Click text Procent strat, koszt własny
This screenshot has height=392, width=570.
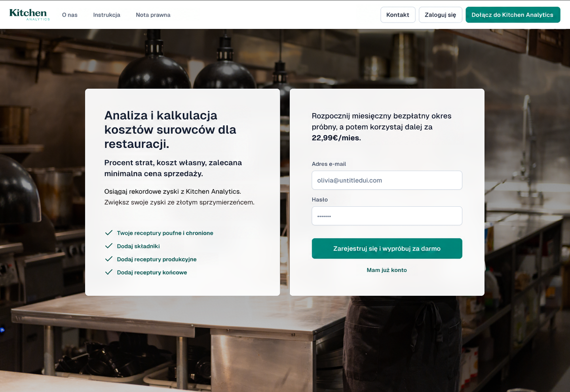pyautogui.click(x=173, y=168)
